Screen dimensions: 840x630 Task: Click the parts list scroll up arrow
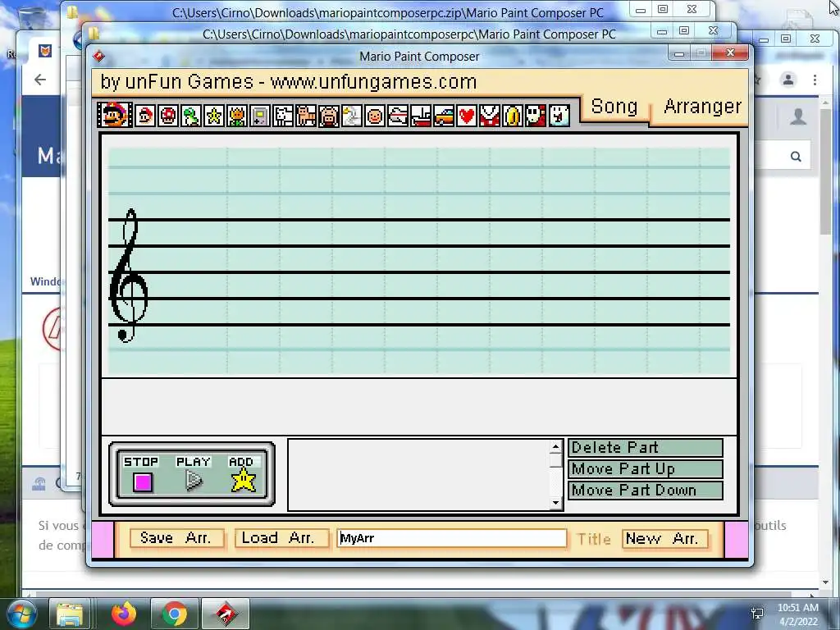coord(555,446)
